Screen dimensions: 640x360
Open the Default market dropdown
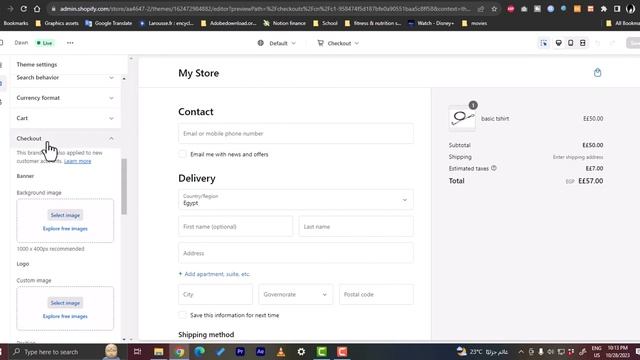(276, 43)
